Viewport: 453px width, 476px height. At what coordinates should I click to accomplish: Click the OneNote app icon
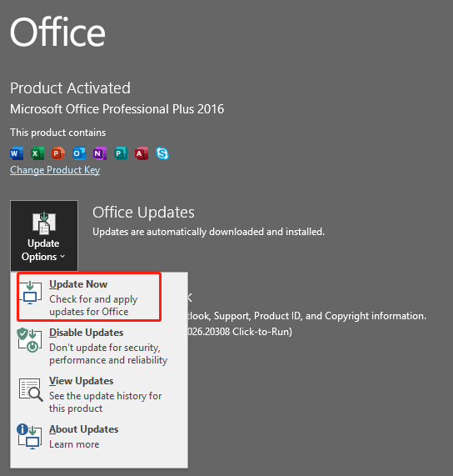pos(100,153)
